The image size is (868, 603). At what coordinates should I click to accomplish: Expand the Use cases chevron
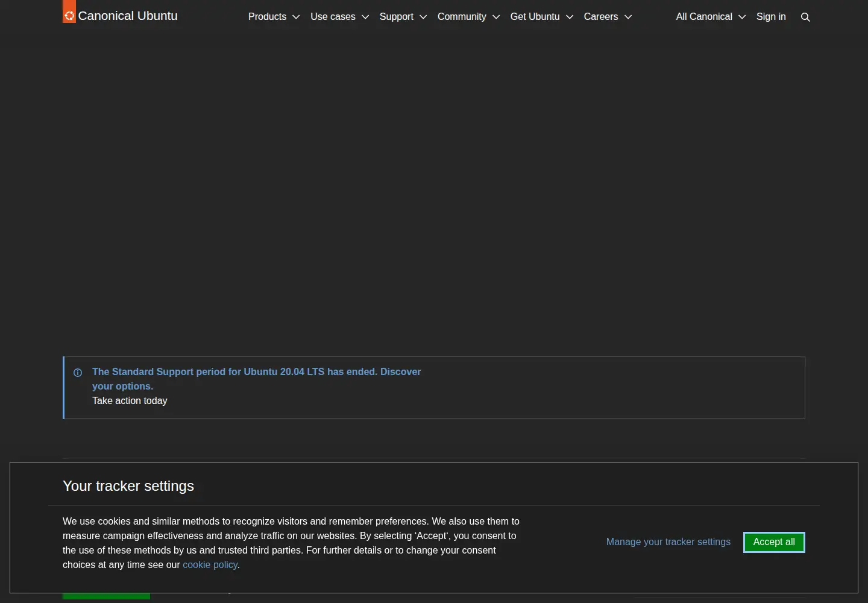click(x=365, y=17)
